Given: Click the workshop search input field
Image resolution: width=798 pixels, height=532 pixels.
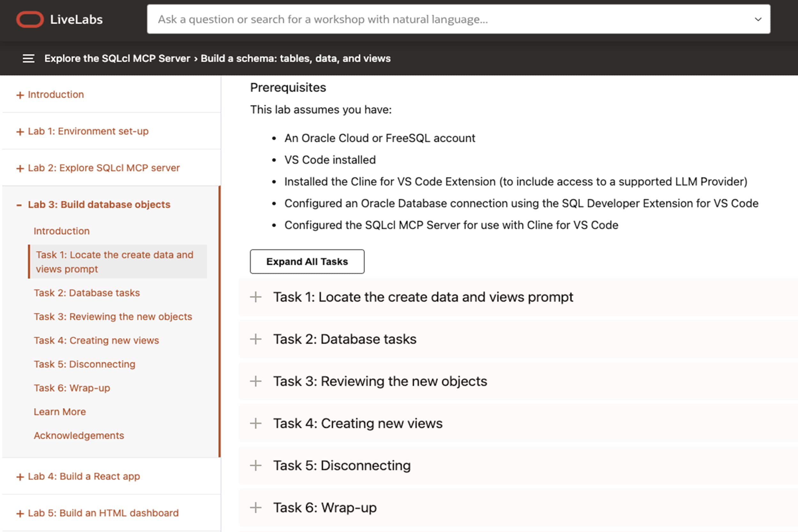Looking at the screenshot, I should click(x=458, y=19).
